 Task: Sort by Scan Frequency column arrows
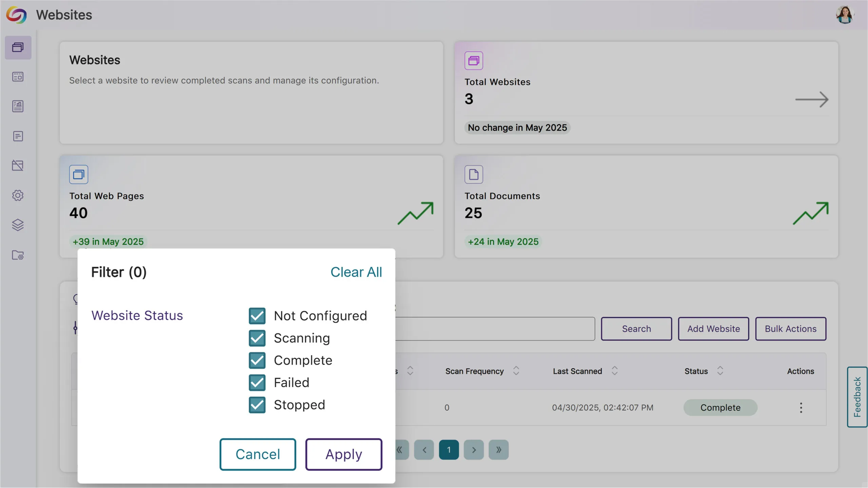click(x=516, y=371)
